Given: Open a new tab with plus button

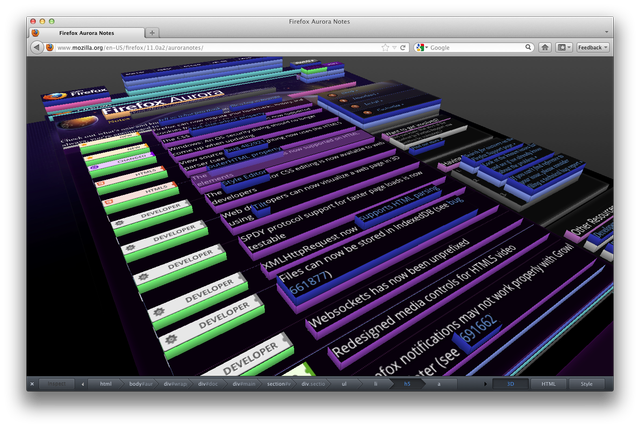Looking at the screenshot, I should click(x=152, y=33).
